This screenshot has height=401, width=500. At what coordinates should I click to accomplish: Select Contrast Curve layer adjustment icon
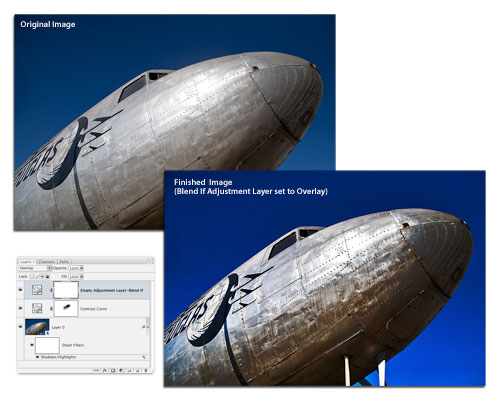37,308
